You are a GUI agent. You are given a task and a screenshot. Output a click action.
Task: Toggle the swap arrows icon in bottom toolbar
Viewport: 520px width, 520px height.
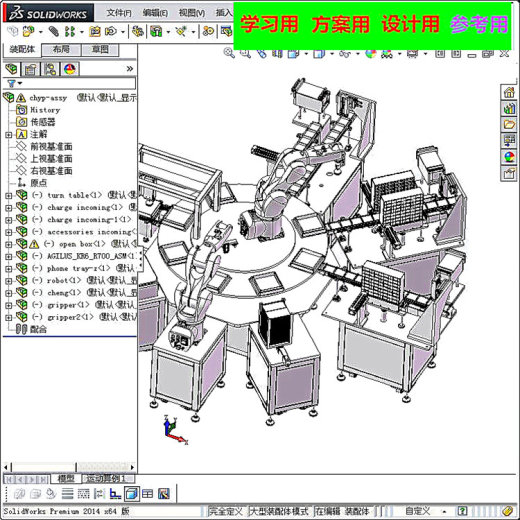pyautogui.click(x=99, y=494)
